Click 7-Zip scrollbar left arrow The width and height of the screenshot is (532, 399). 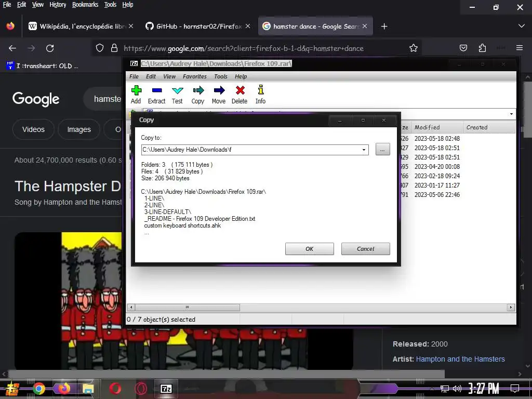(131, 308)
